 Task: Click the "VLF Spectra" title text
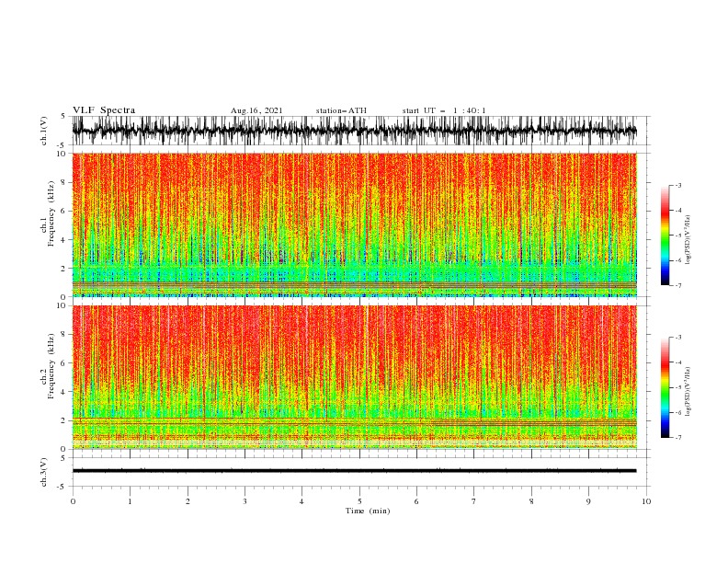point(104,110)
